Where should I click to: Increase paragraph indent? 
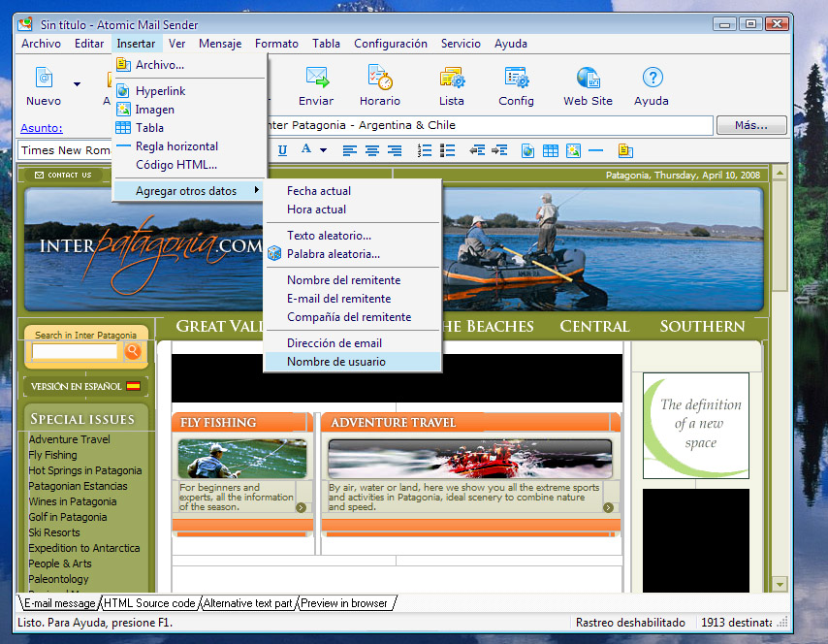coord(499,151)
